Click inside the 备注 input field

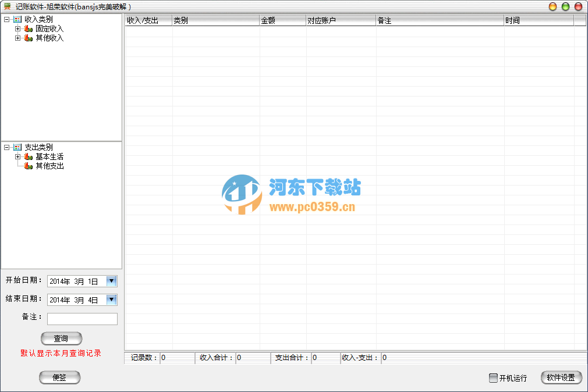click(x=82, y=319)
